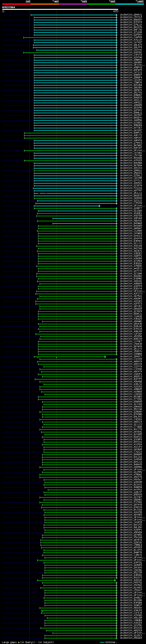Select the query name AV637904

[8, 7]
